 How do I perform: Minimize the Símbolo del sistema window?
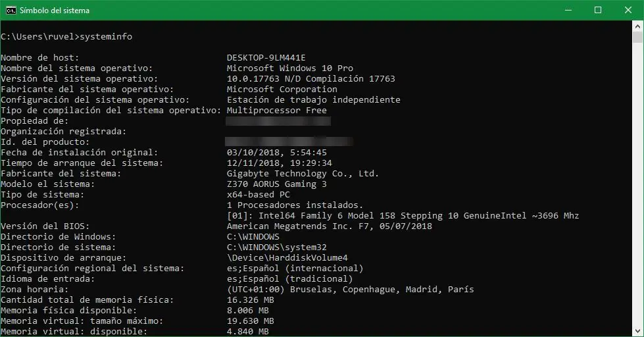[567, 10]
